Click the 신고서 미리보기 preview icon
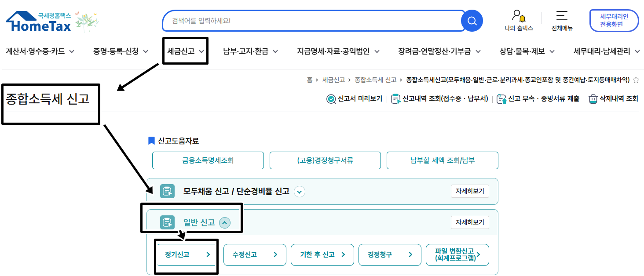Image resolution: width=644 pixels, height=276 pixels. pos(331,98)
